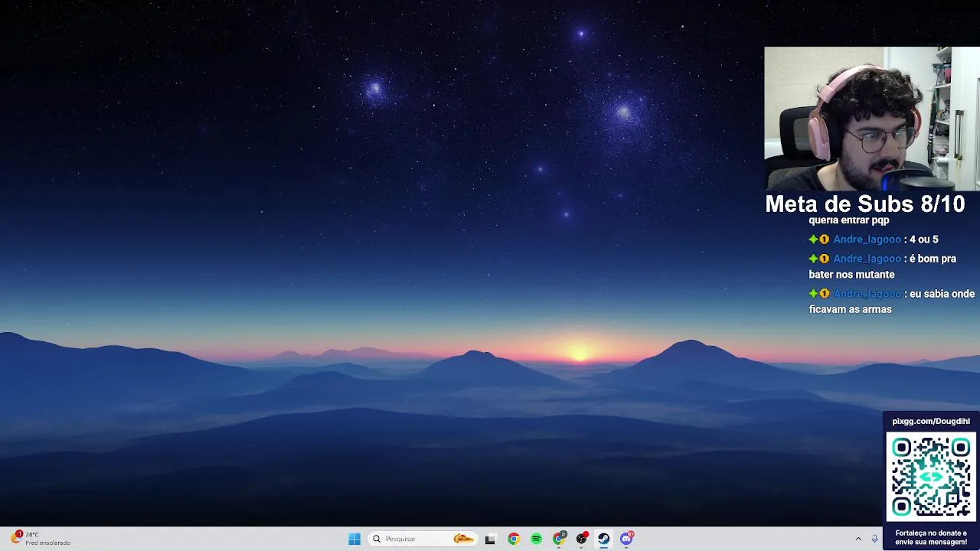Launch Google Chrome from the taskbar
Image resolution: width=980 pixels, height=551 pixels.
(x=514, y=539)
